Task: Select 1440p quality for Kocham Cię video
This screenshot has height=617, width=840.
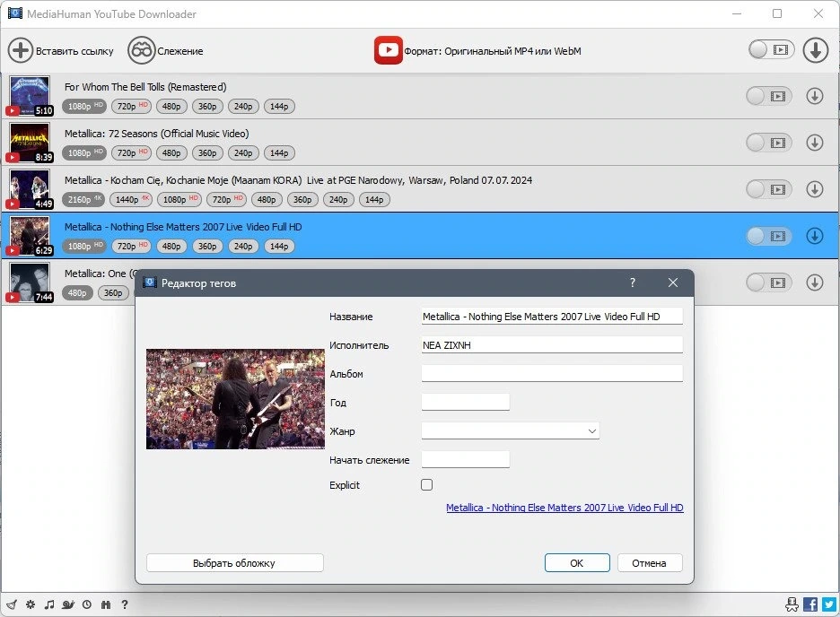Action: click(x=131, y=200)
